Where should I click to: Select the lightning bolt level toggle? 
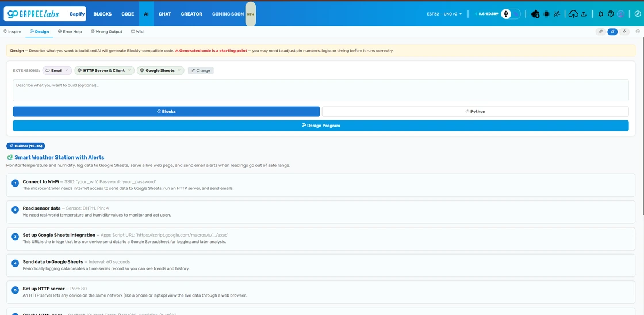624,31
